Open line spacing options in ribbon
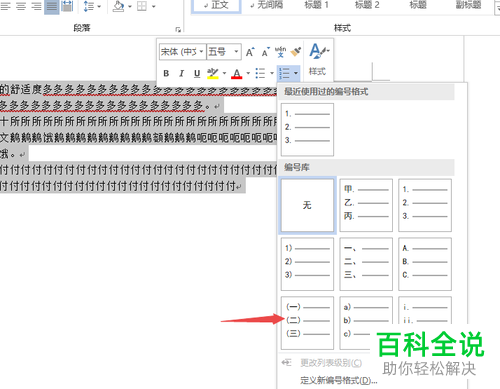The height and width of the screenshot is (389, 500). point(88,6)
